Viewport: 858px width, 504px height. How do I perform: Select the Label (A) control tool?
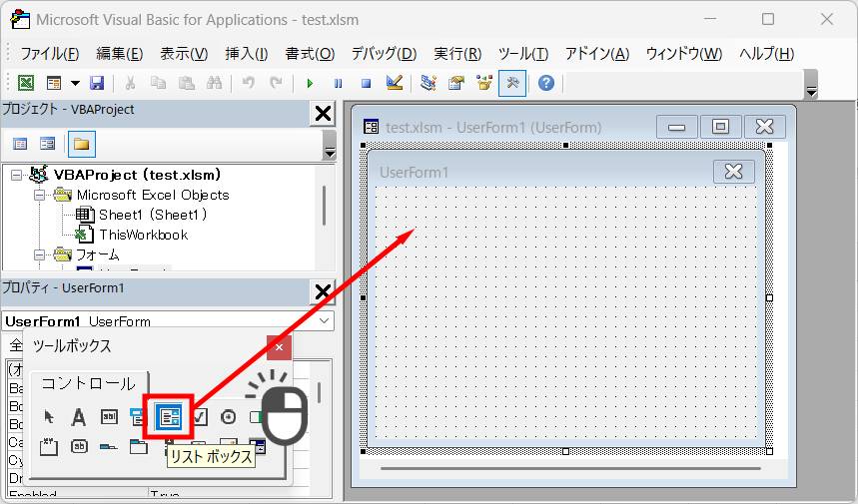click(78, 417)
